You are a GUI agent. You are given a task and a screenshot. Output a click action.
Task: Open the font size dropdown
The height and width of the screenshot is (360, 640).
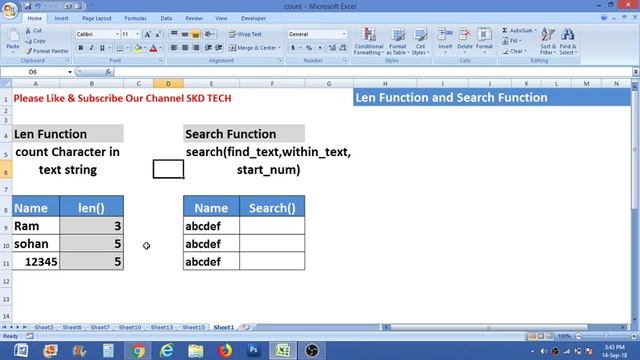point(138,34)
